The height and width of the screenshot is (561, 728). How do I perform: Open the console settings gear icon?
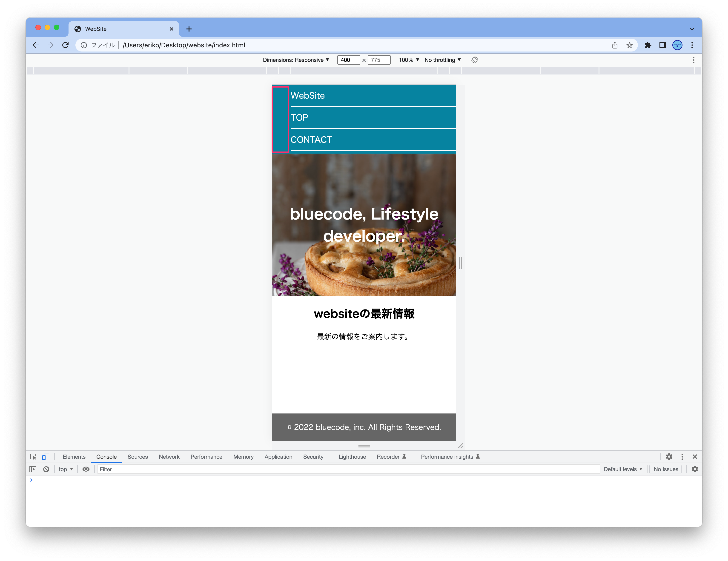pyautogui.click(x=695, y=469)
